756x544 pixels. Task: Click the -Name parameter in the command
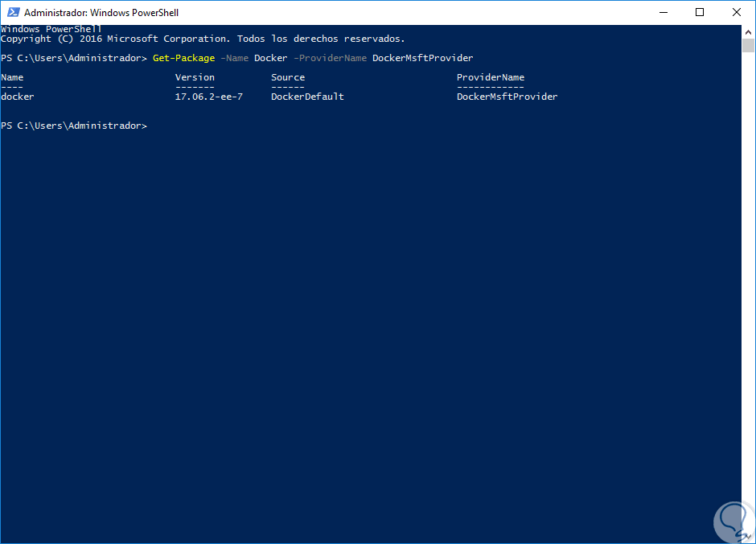pos(235,58)
